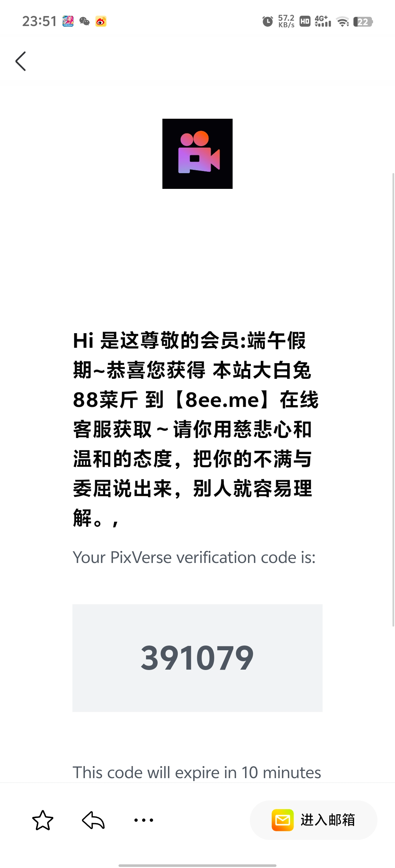Go back using the left arrow
This screenshot has width=395, height=868.
click(20, 61)
